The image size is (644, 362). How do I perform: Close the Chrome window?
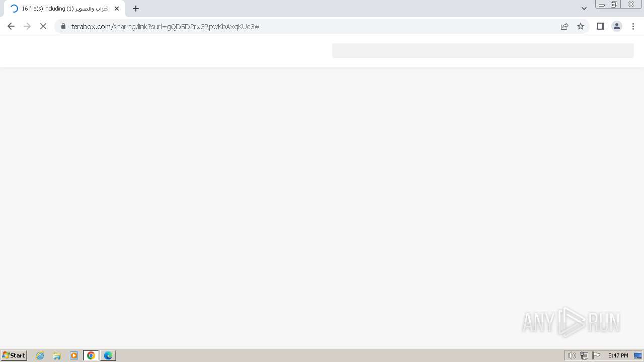click(x=631, y=5)
